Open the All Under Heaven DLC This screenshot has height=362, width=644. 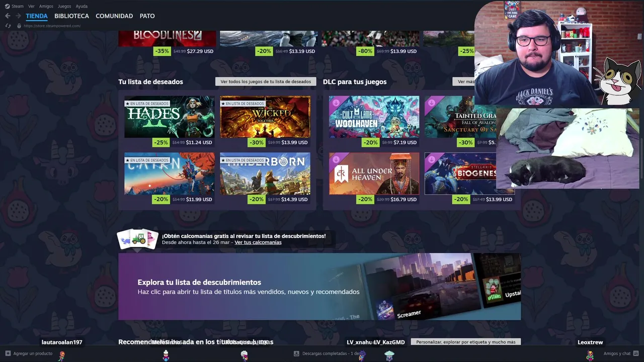[x=374, y=173]
